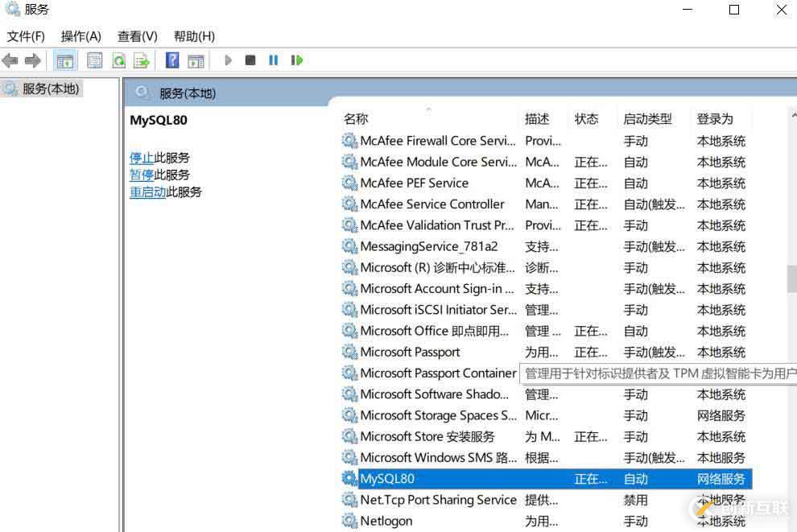Select the MySQL80 service row

pyautogui.click(x=547, y=479)
